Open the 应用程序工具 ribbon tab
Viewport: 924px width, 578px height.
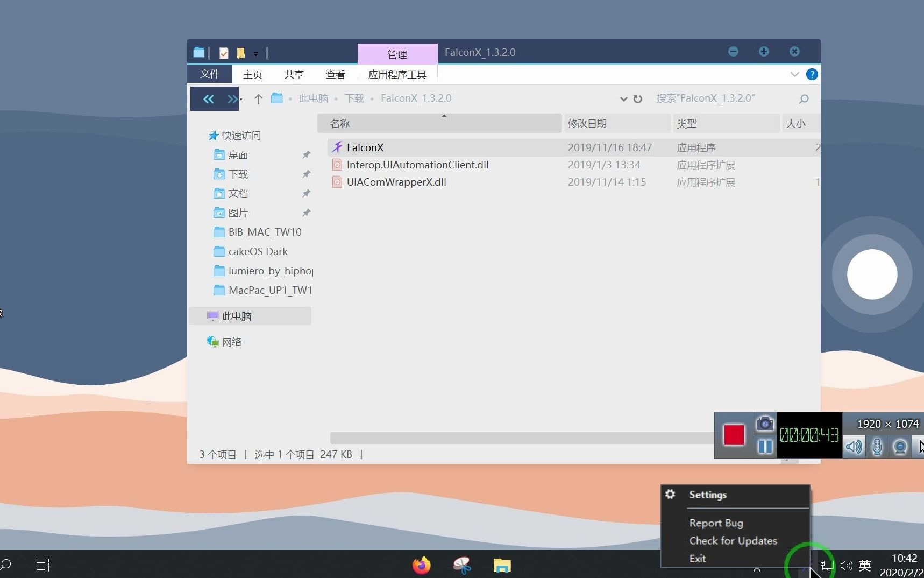point(397,74)
